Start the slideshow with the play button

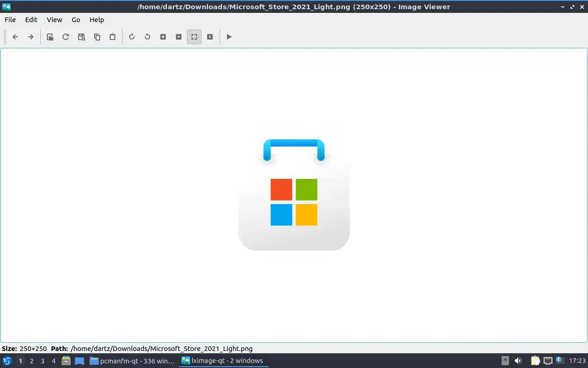click(x=229, y=37)
